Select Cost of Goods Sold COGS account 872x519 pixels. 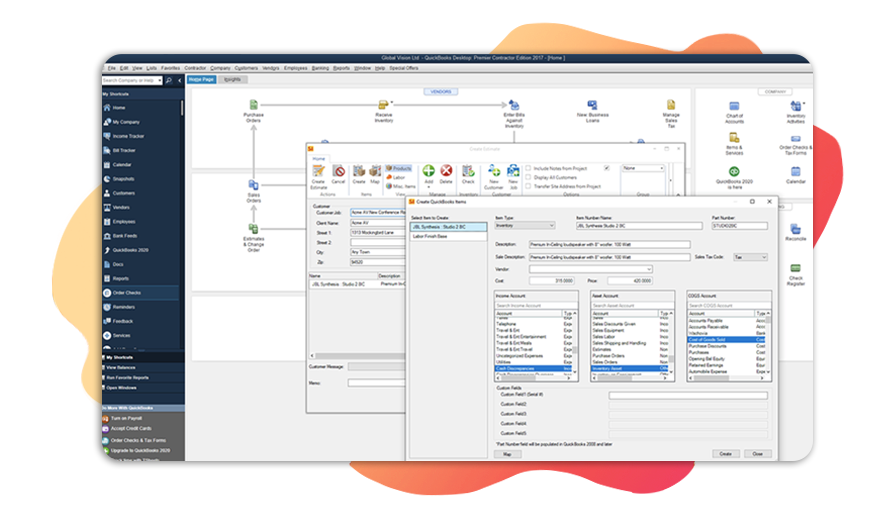(x=726, y=339)
